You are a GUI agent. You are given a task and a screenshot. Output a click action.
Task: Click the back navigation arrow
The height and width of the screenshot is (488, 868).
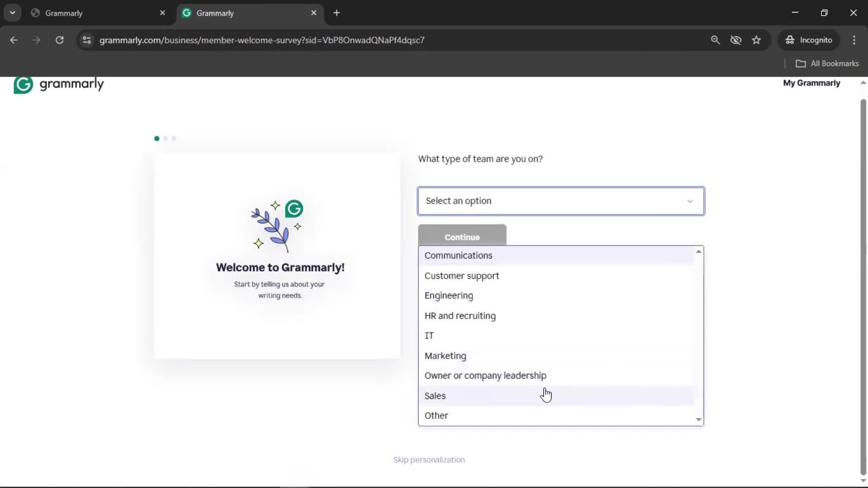(x=14, y=40)
